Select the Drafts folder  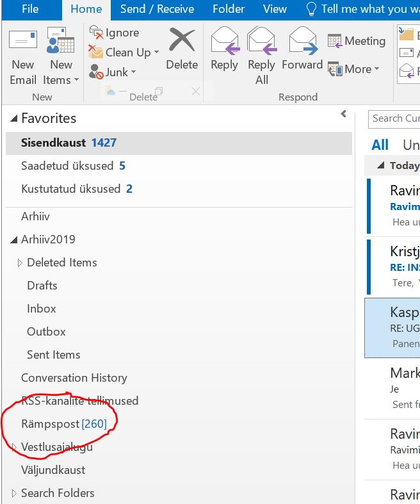tap(42, 286)
